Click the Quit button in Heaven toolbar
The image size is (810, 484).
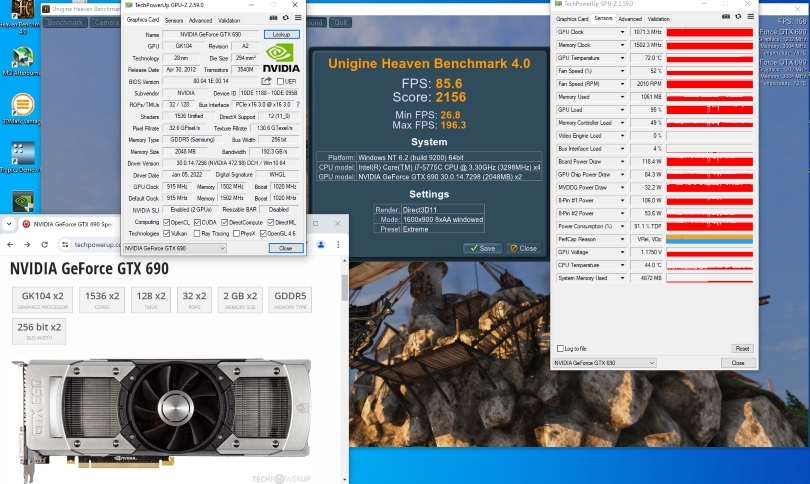340,22
